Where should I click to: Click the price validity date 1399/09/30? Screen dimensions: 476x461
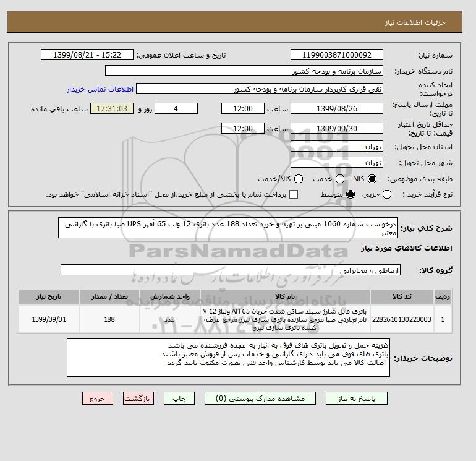point(337,128)
